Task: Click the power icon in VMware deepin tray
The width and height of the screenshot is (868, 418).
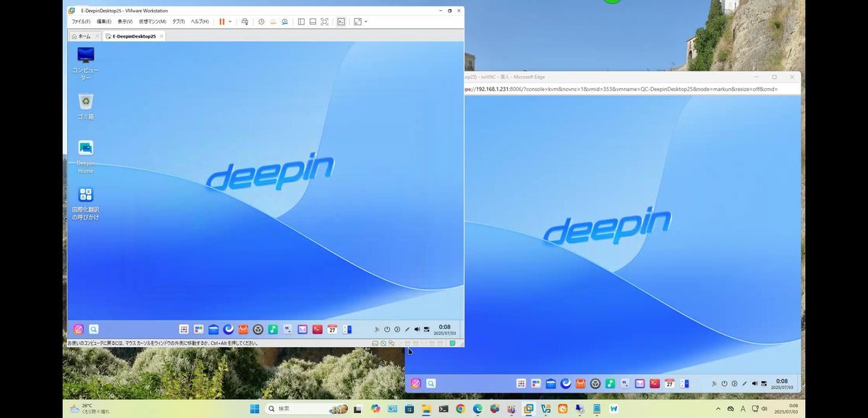Action: point(387,329)
